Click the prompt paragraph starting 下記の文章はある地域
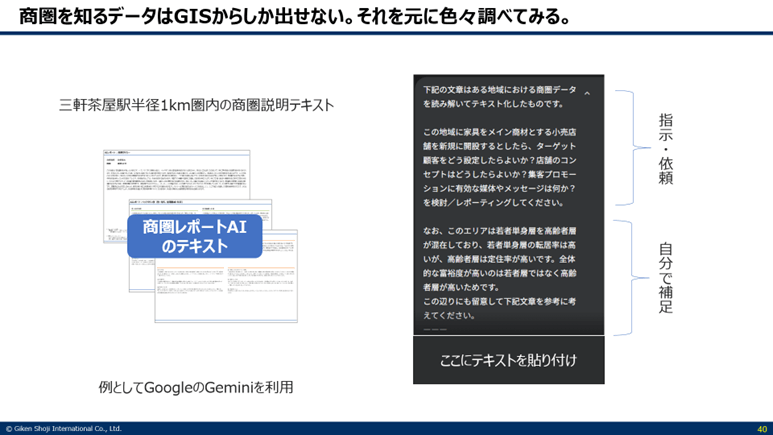Screen dimensions: 773x435 [x=499, y=97]
